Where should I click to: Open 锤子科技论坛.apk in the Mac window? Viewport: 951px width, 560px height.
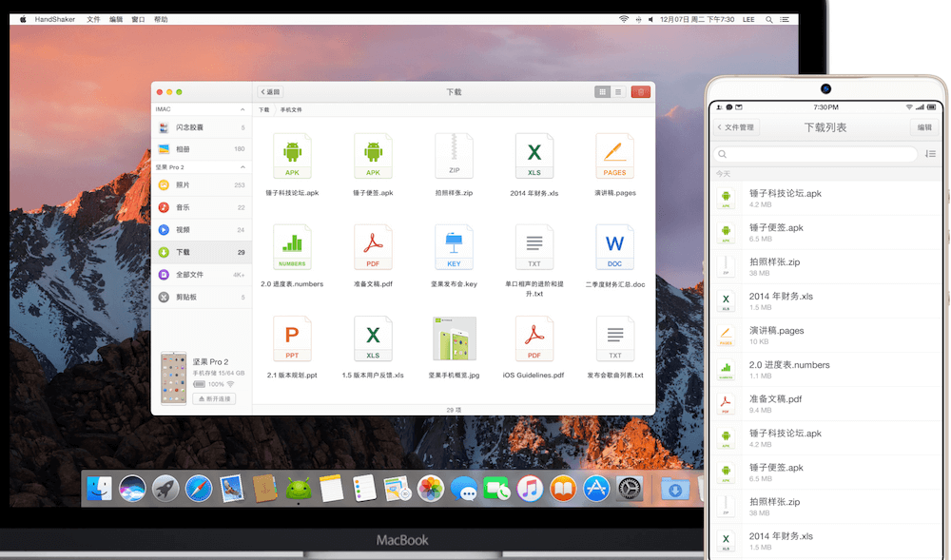tap(292, 156)
